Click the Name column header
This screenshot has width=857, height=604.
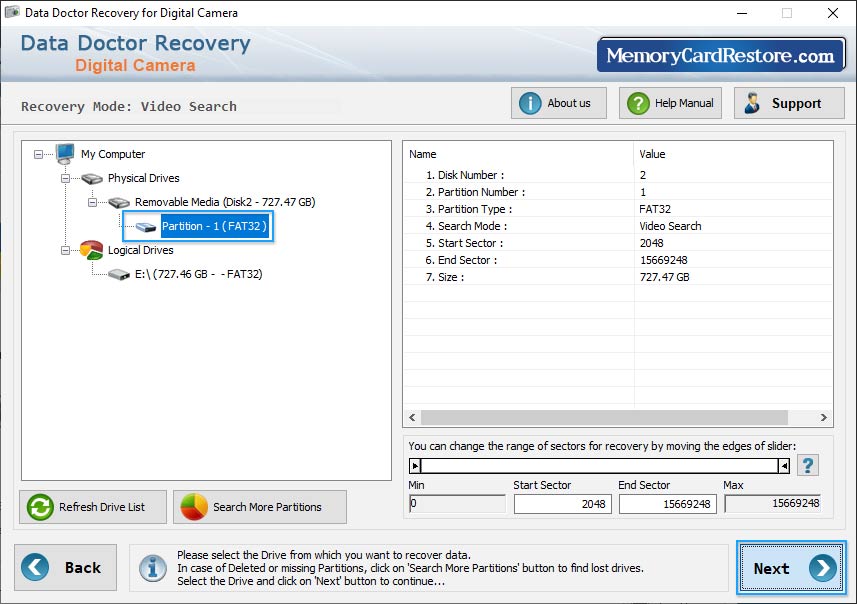coord(518,154)
